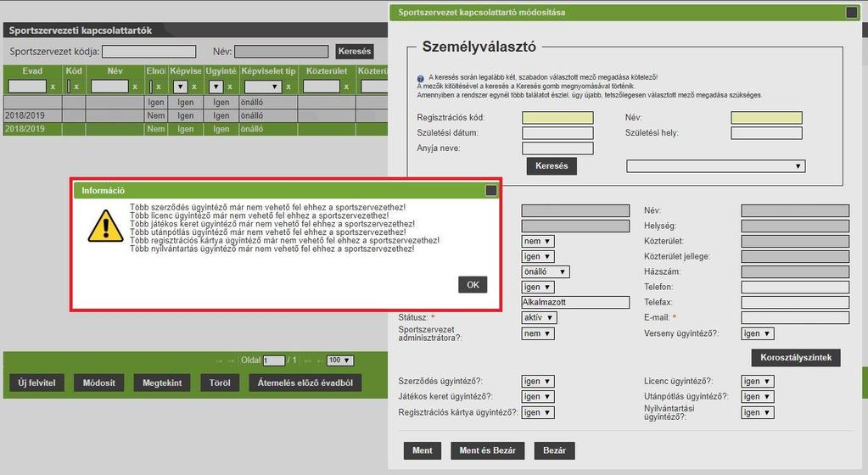Expand the results dropdown beside Személyválasztó Keresés
The width and height of the screenshot is (868, 475).
click(715, 166)
